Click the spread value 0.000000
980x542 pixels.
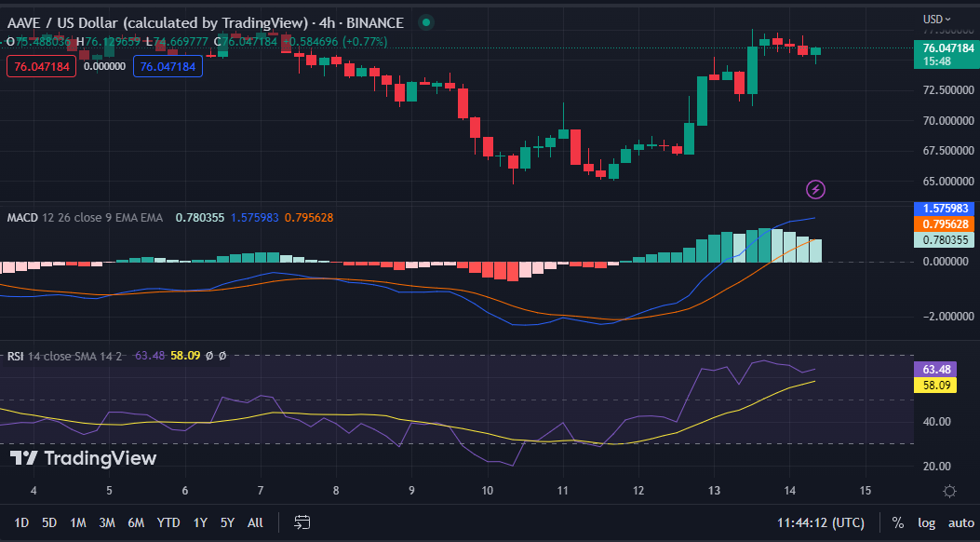[104, 66]
